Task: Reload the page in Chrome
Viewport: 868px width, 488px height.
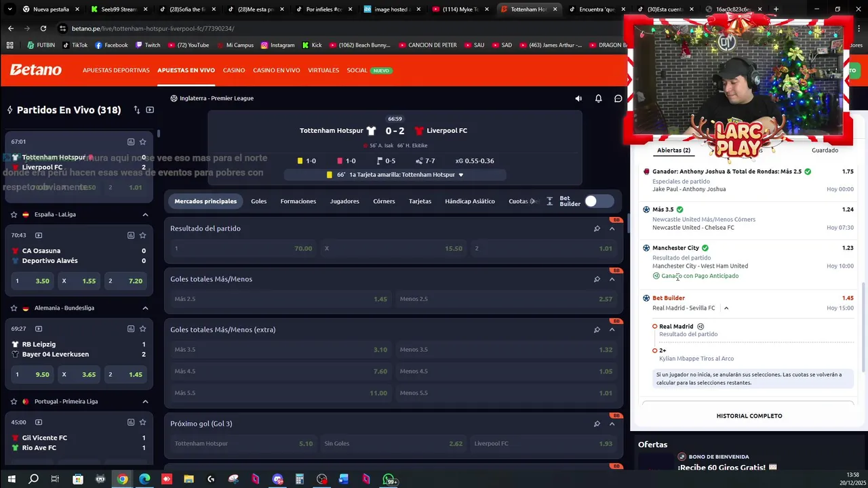Action: pos(43,28)
